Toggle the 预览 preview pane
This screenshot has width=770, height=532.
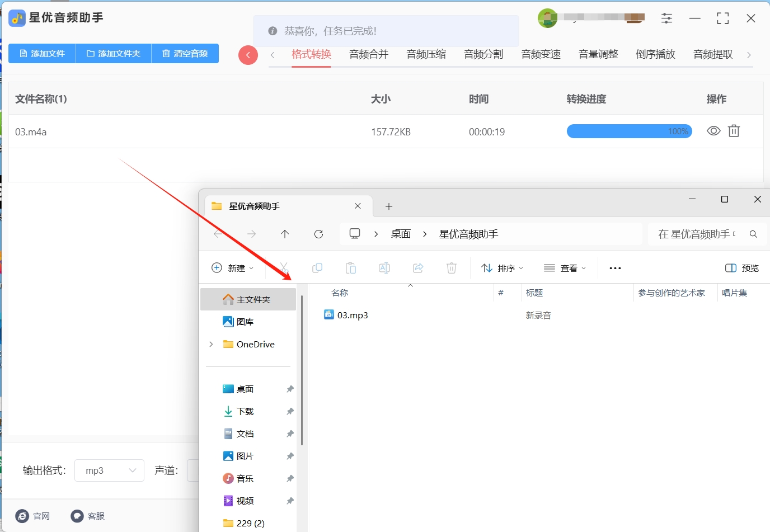coord(742,268)
